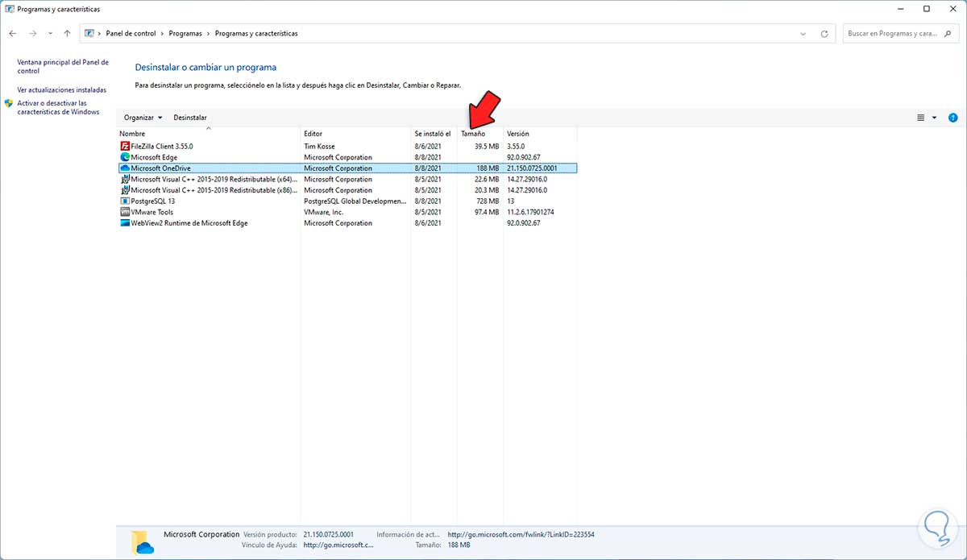Viewport: 967px width, 560px height.
Task: Click the 728 MB size value
Action: click(488, 201)
